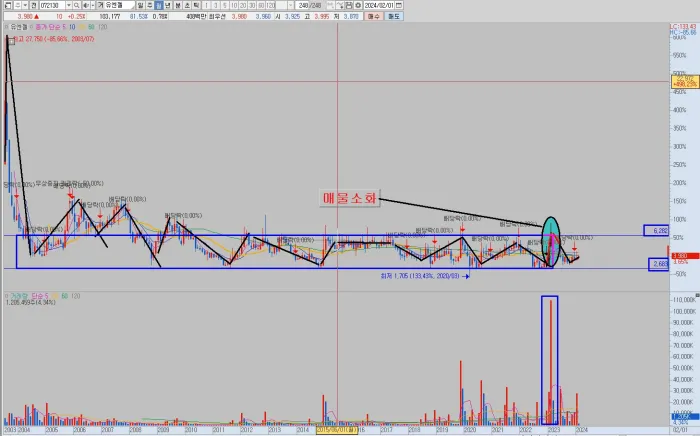700x436 pixels.
Task: Click the stock name field 유엔젤
Action: click(119, 5)
